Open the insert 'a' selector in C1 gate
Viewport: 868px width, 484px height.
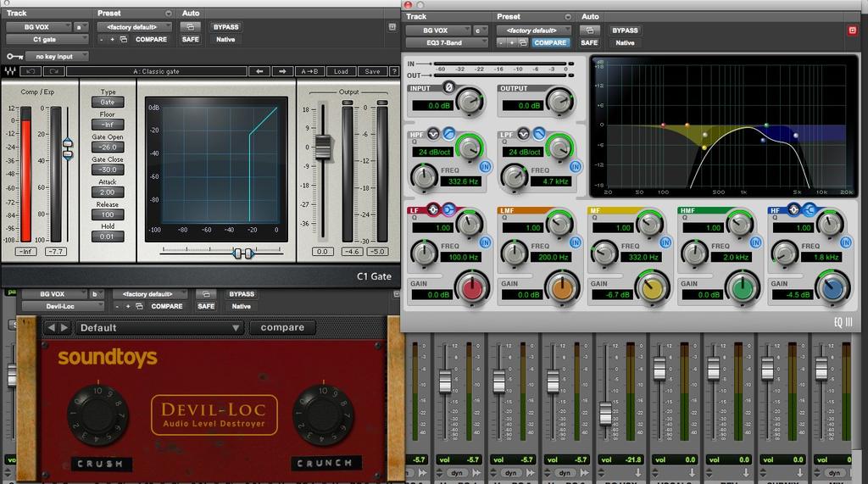point(81,26)
